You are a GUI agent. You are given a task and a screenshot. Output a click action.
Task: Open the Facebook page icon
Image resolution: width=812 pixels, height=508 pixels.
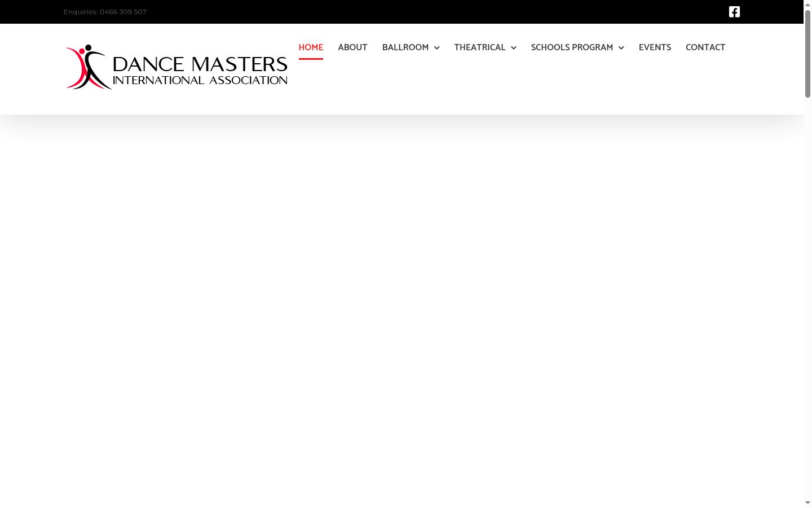[x=734, y=12]
